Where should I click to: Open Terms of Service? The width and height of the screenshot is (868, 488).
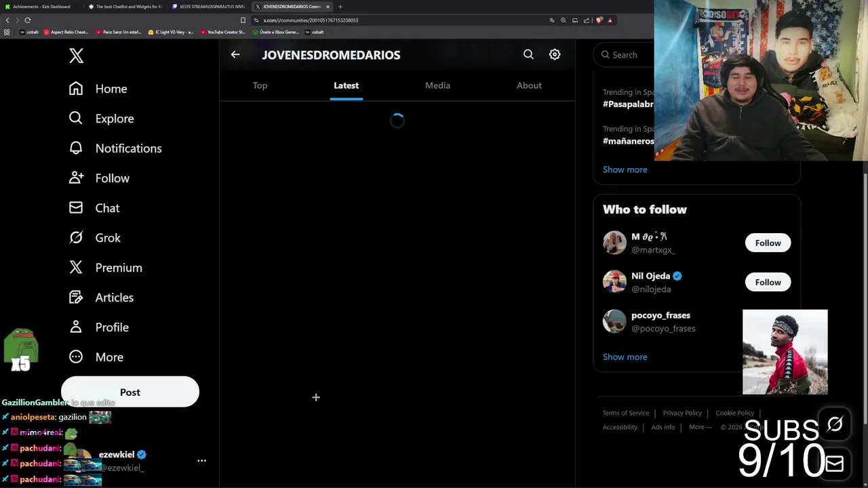(626, 413)
